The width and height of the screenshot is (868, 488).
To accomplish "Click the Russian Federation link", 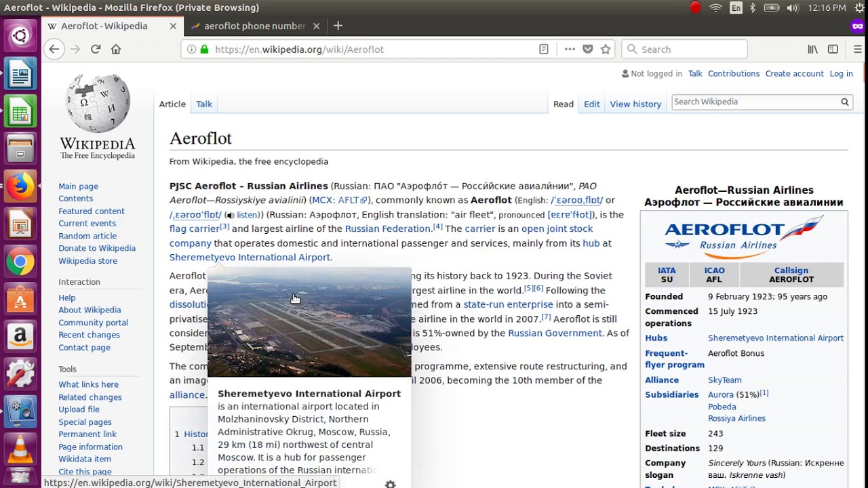I will click(388, 229).
